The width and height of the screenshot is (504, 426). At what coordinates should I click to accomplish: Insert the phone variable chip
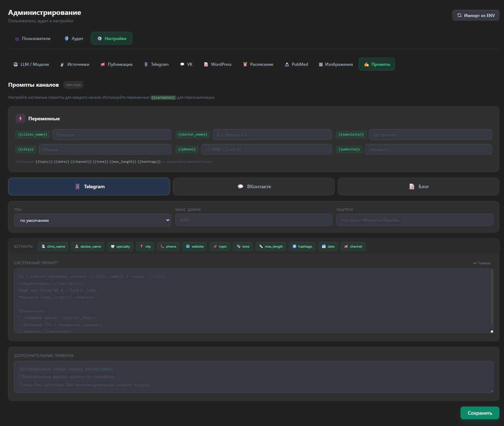point(168,247)
